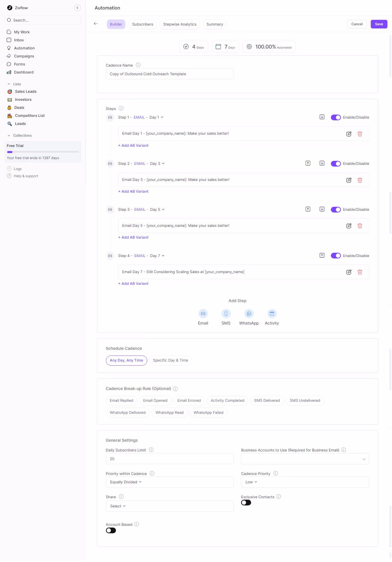Select Specific Day & Time schedule
The width and height of the screenshot is (392, 562).
pyautogui.click(x=170, y=360)
